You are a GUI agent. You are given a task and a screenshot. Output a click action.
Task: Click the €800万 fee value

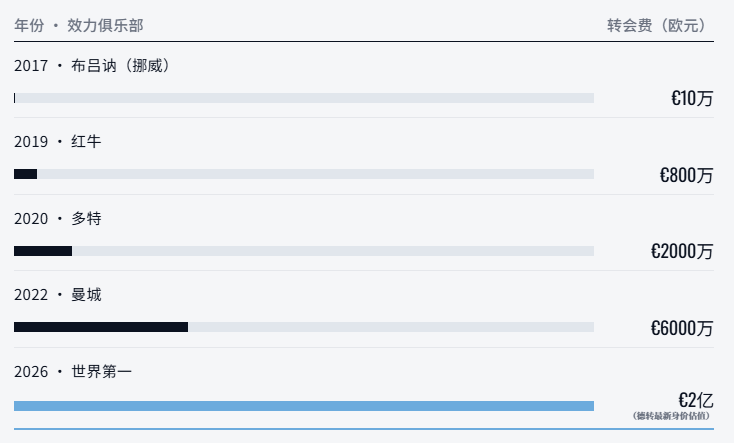click(x=686, y=175)
